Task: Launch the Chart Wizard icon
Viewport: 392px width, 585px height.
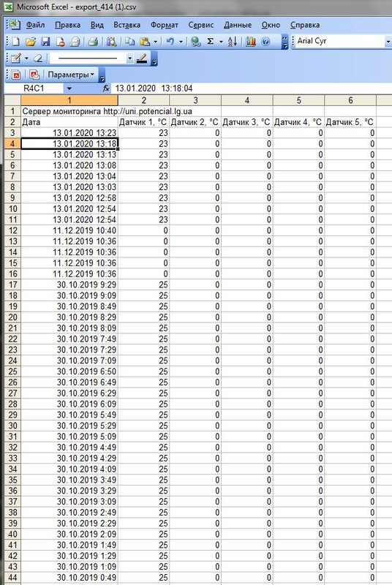Action: click(x=251, y=42)
